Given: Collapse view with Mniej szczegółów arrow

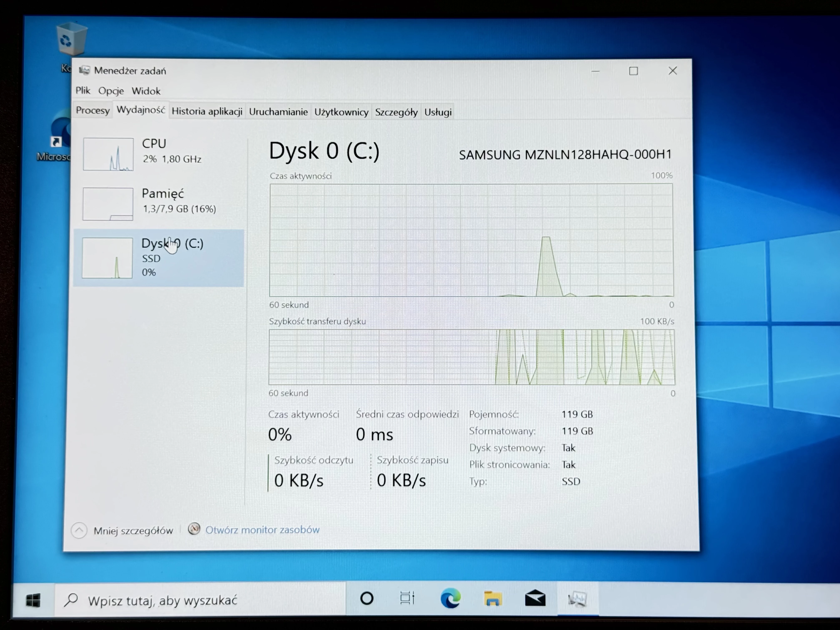Looking at the screenshot, I should tap(79, 530).
